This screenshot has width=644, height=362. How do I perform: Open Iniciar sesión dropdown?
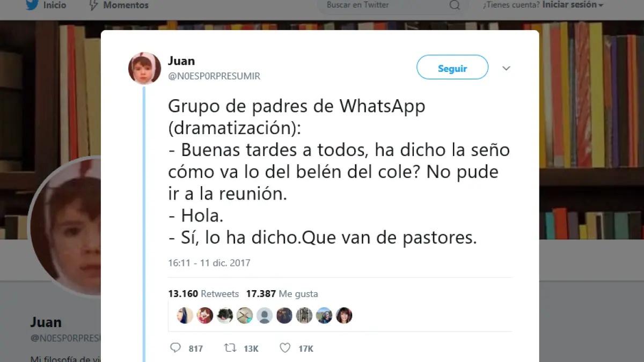pyautogui.click(x=573, y=5)
